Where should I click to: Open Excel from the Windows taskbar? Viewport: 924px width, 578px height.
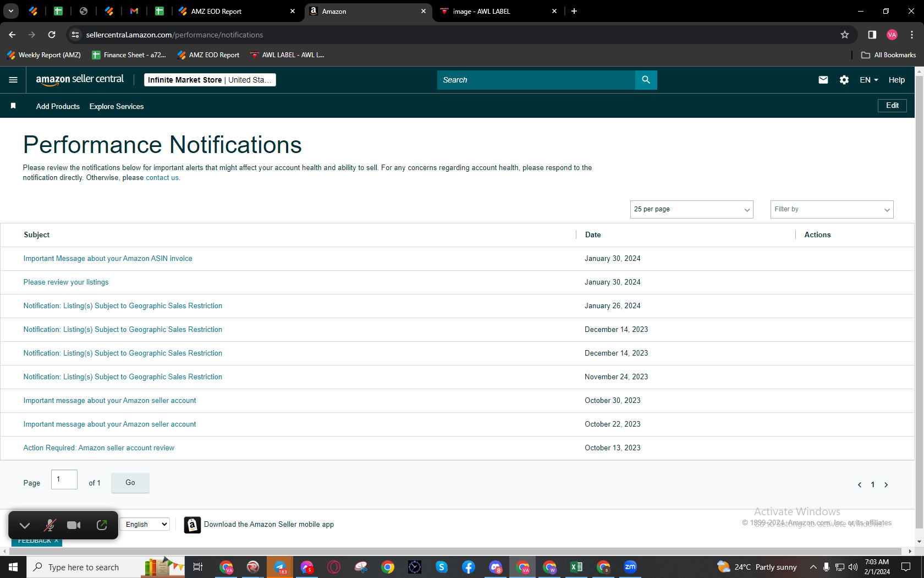576,567
